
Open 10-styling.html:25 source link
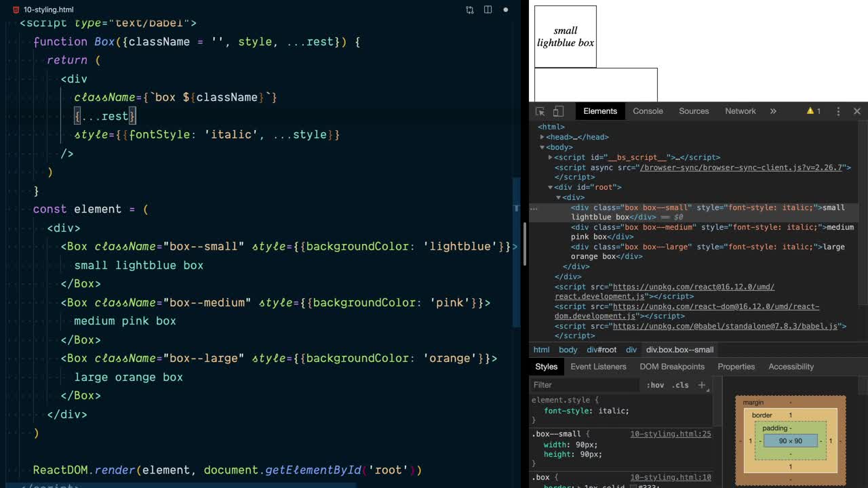(x=671, y=434)
